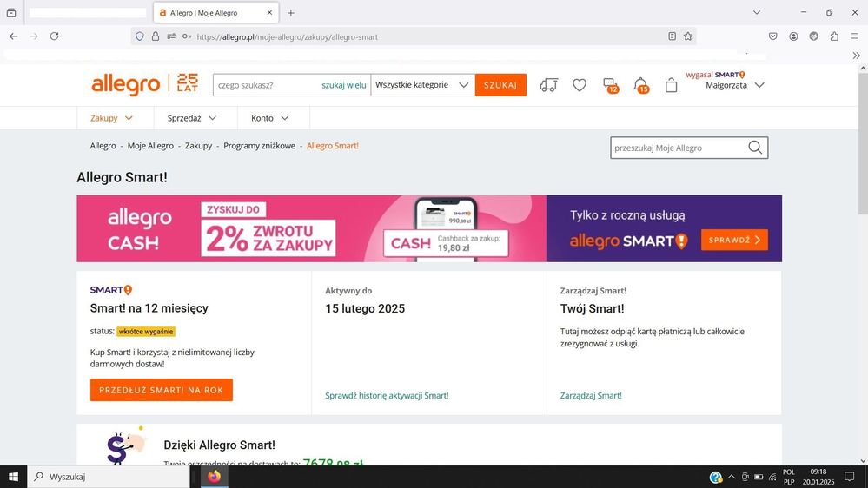Image resolution: width=868 pixels, height=488 pixels.
Task: Toggle reader view icon in address bar
Action: [x=672, y=36]
